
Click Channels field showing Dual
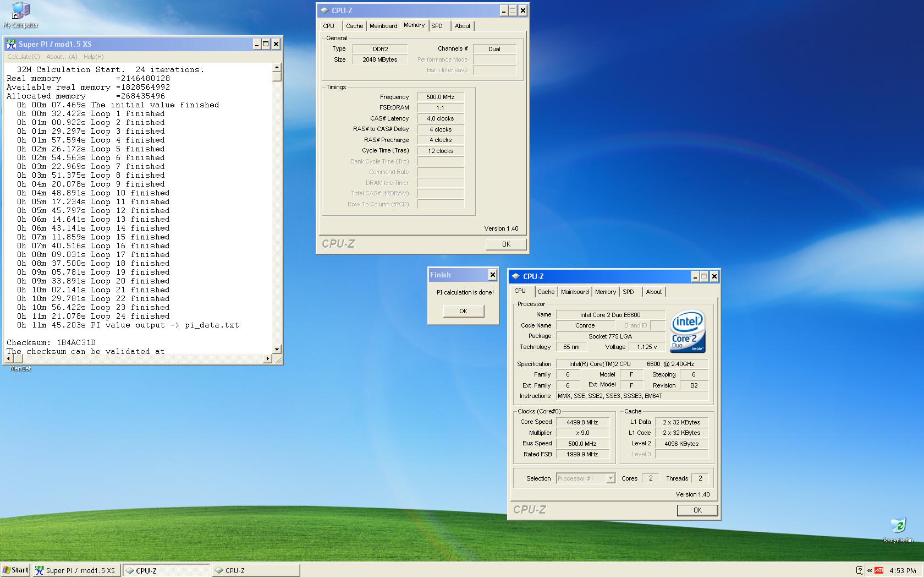(x=494, y=49)
